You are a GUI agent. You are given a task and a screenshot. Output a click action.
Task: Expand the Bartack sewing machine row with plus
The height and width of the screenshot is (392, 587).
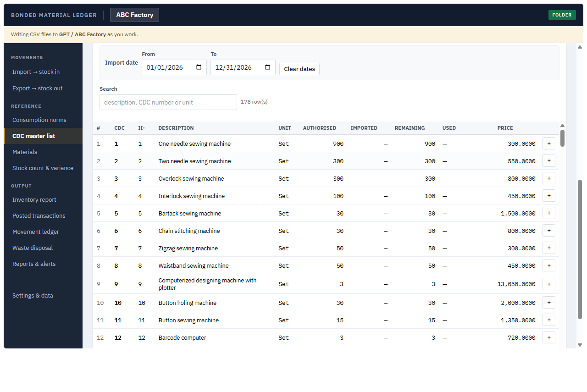coord(549,213)
